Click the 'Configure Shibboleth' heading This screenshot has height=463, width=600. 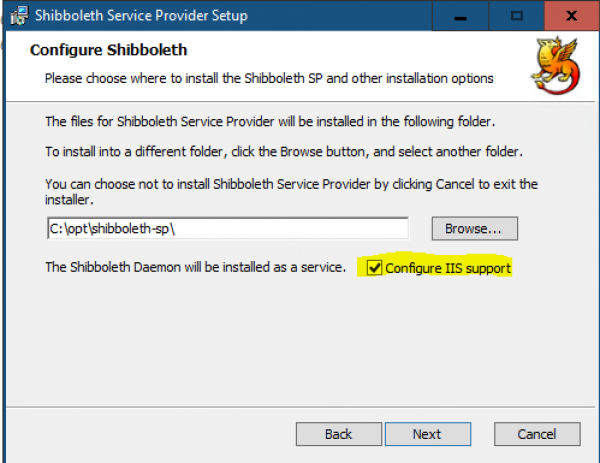coord(109,50)
